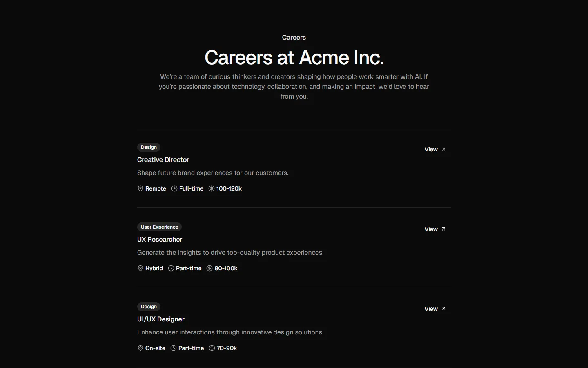Click the pin icon next to Hybrid

click(140, 268)
